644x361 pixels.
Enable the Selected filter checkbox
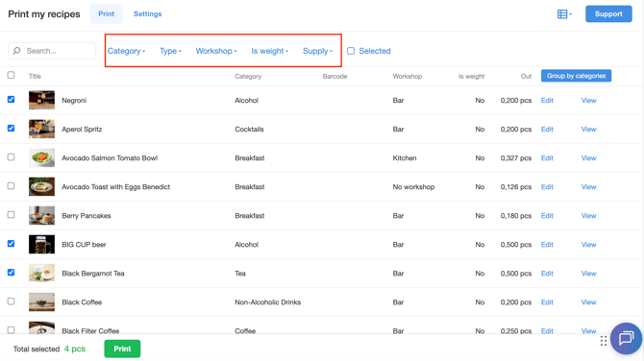click(x=351, y=51)
